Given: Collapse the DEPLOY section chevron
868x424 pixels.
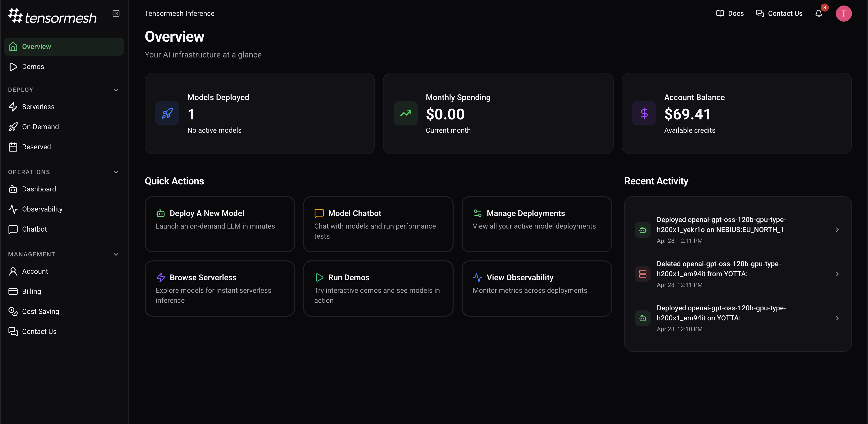Looking at the screenshot, I should pos(116,90).
